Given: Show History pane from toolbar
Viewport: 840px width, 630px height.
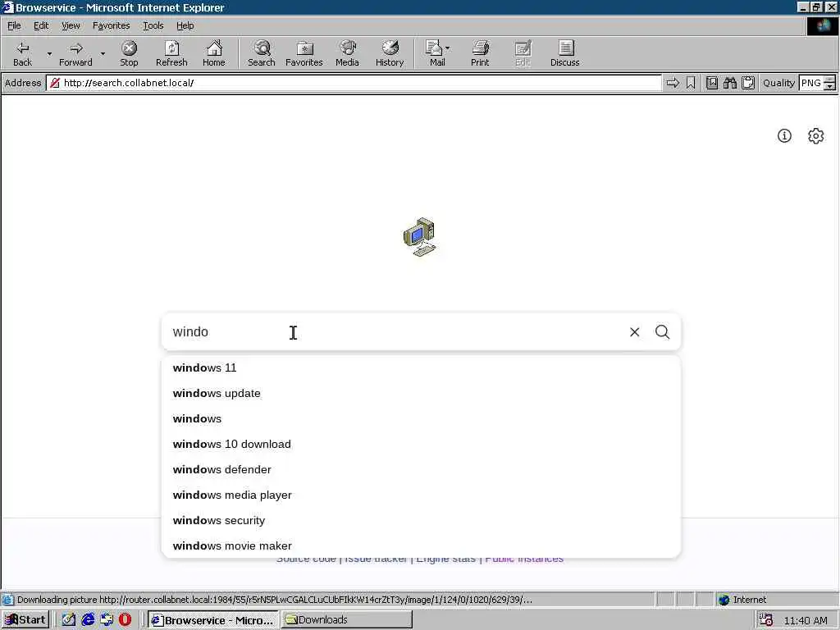Looking at the screenshot, I should (x=390, y=53).
